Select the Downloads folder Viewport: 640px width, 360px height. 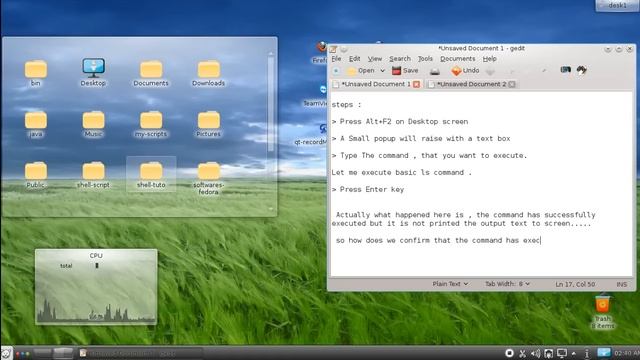pos(209,73)
